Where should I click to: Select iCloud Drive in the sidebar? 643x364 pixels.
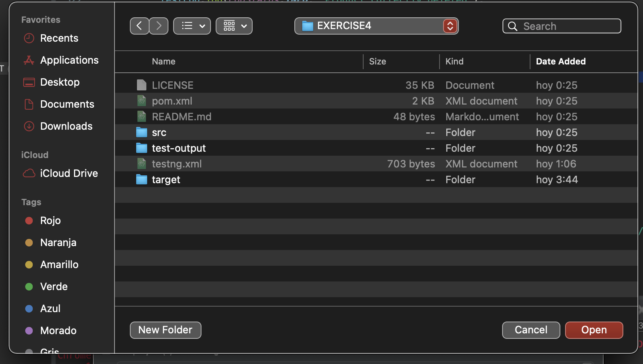(69, 173)
